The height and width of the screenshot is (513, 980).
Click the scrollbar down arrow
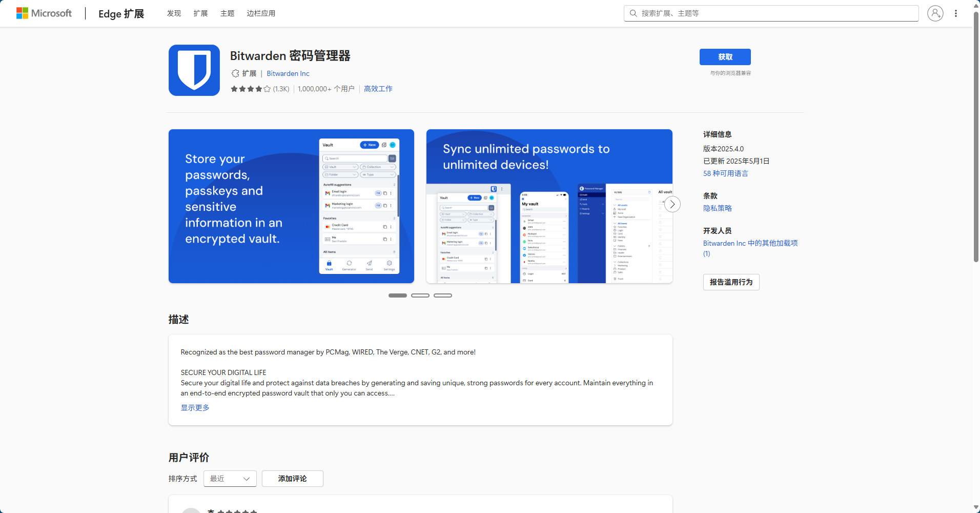(x=976, y=508)
